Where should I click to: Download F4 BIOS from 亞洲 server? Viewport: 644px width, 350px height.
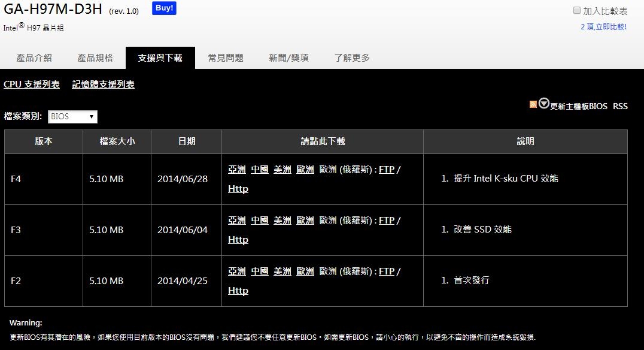[237, 170]
